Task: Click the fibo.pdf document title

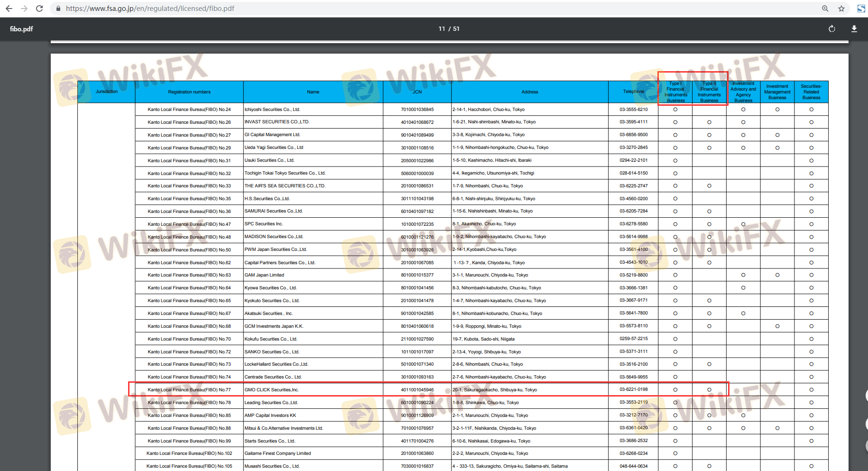Action: [x=21, y=29]
